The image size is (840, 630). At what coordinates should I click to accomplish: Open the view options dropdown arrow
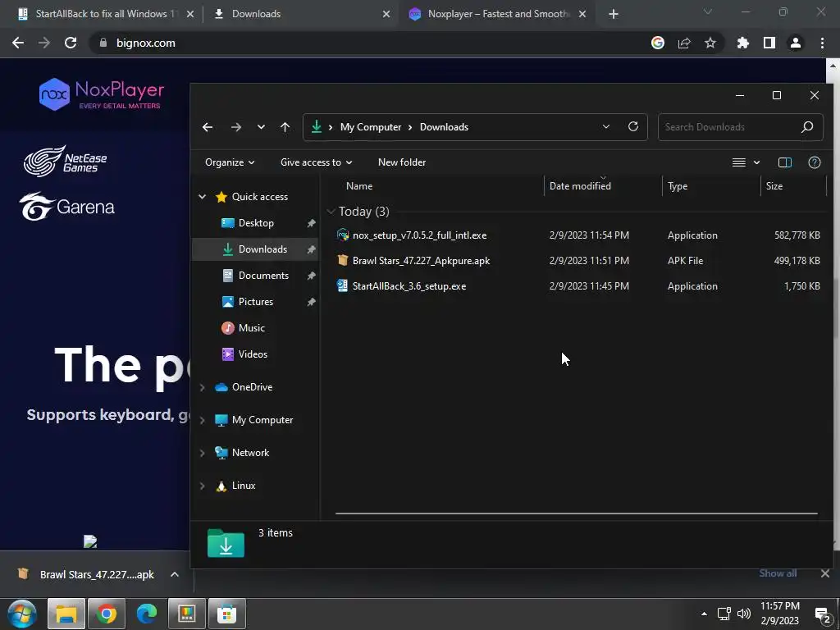[756, 162]
